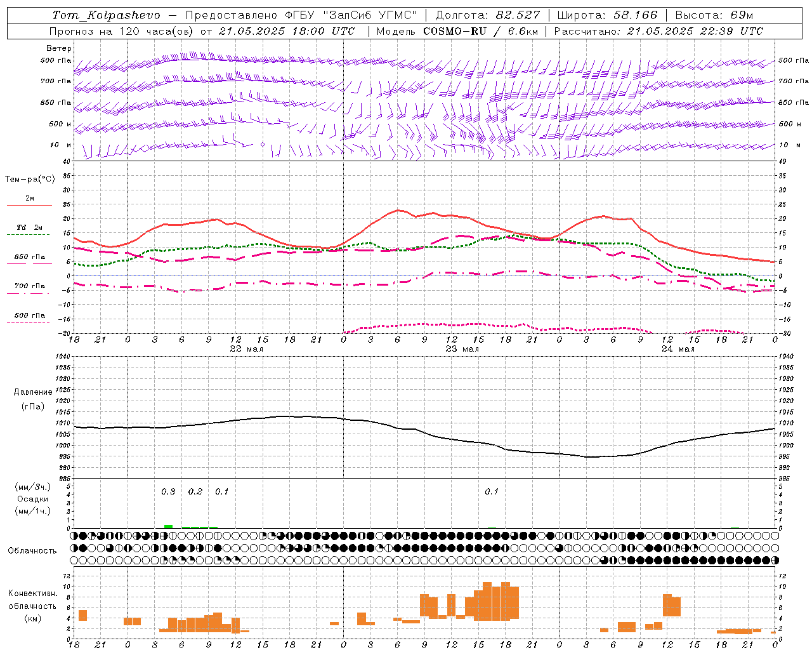The image size is (812, 650).
Task: Click the '(мм/1ч.)' precipitation unit label
Action: [x=32, y=511]
